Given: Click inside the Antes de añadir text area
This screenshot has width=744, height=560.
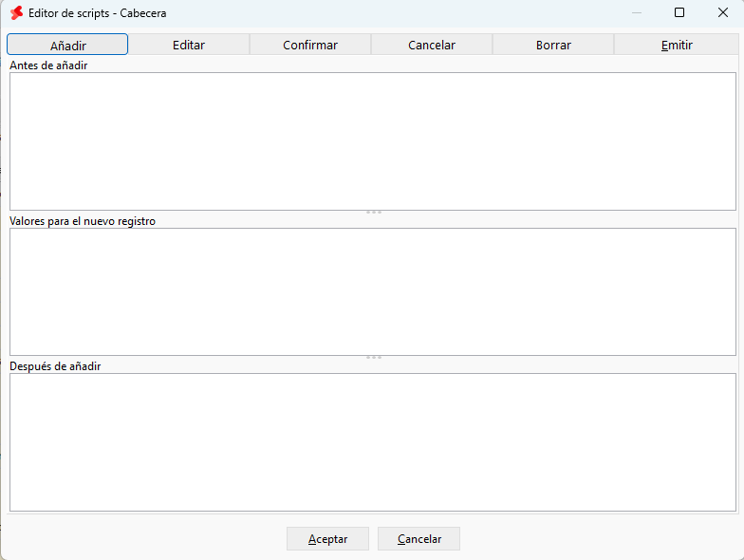Looking at the screenshot, I should point(373,141).
